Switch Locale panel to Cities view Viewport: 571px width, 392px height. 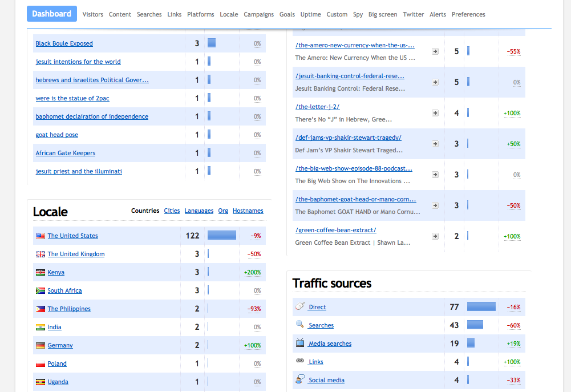pyautogui.click(x=172, y=211)
